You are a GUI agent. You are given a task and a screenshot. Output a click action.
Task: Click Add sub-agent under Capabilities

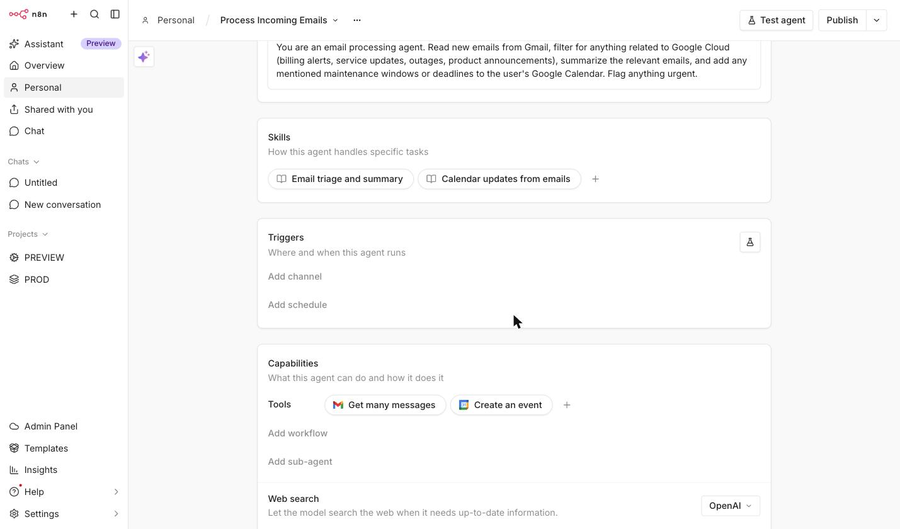(x=300, y=461)
